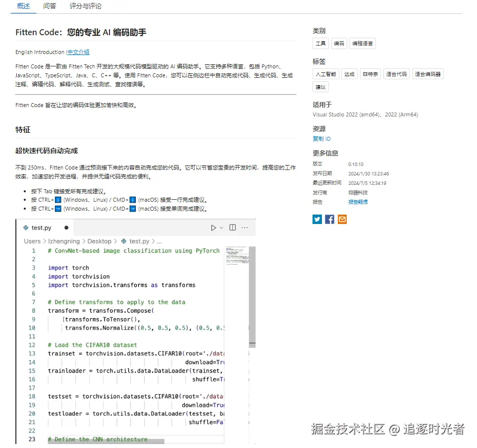Click lzhengning in the breadcrumb path
This screenshot has width=477, height=448.
[64, 241]
